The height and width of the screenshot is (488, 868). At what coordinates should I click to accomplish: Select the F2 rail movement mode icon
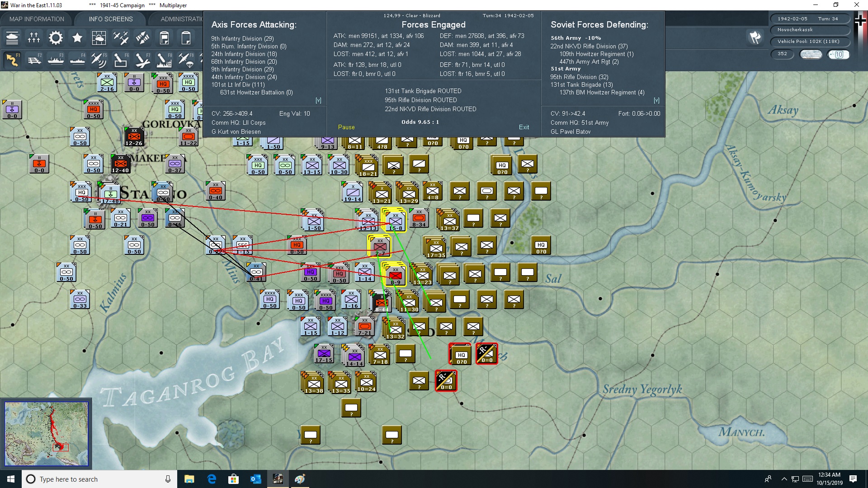pos(35,60)
